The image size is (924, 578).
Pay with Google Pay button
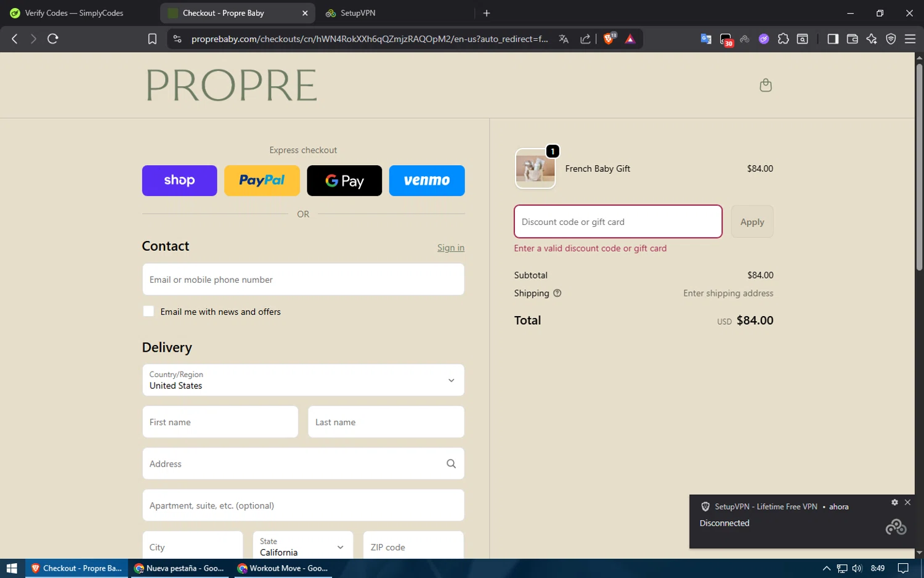pos(344,181)
